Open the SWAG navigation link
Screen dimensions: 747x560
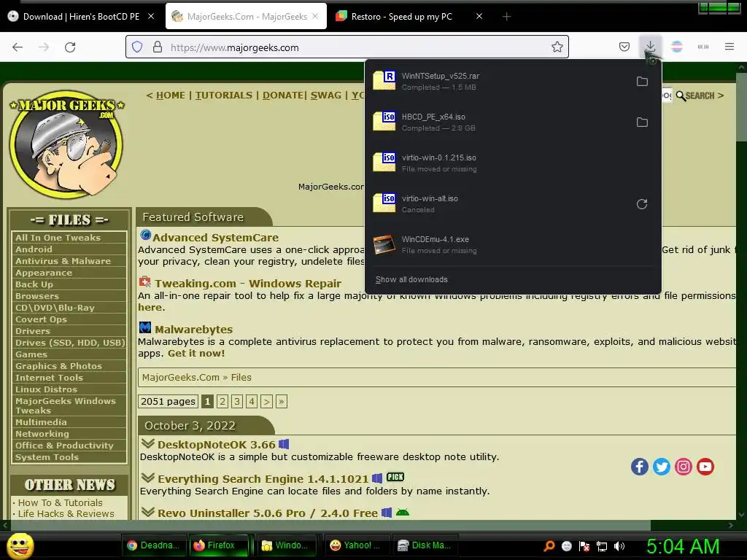click(x=326, y=96)
